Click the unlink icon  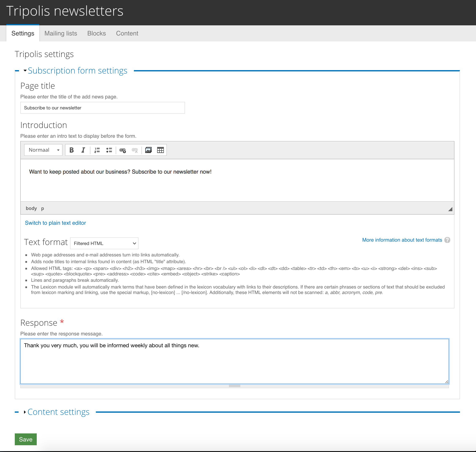[x=135, y=150]
